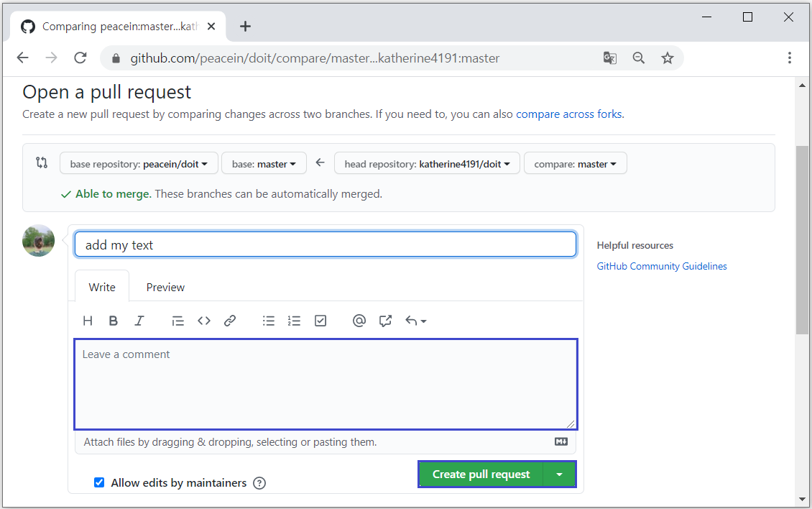Click the Able to merge status text
This screenshot has width=812, height=509.
pos(114,194)
